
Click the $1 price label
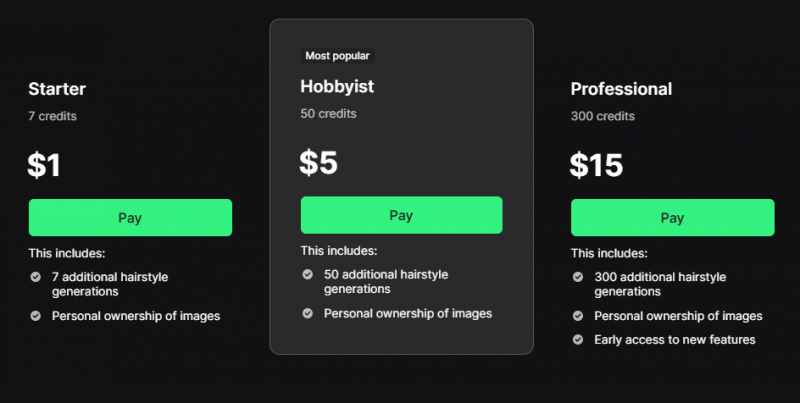[45, 164]
